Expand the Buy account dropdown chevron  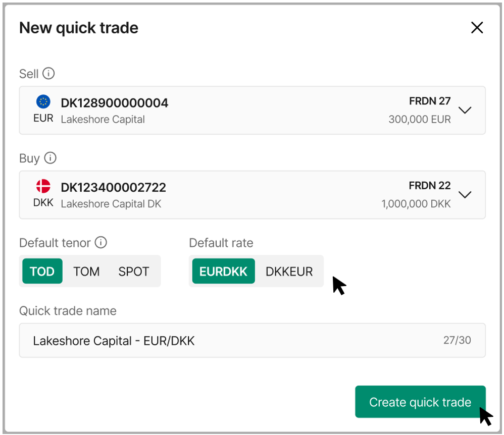(465, 195)
